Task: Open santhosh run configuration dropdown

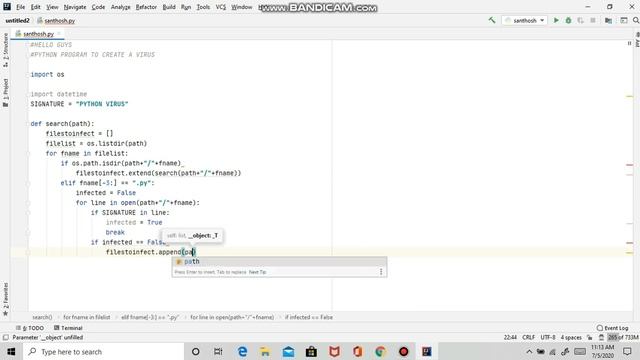Action: (x=524, y=20)
